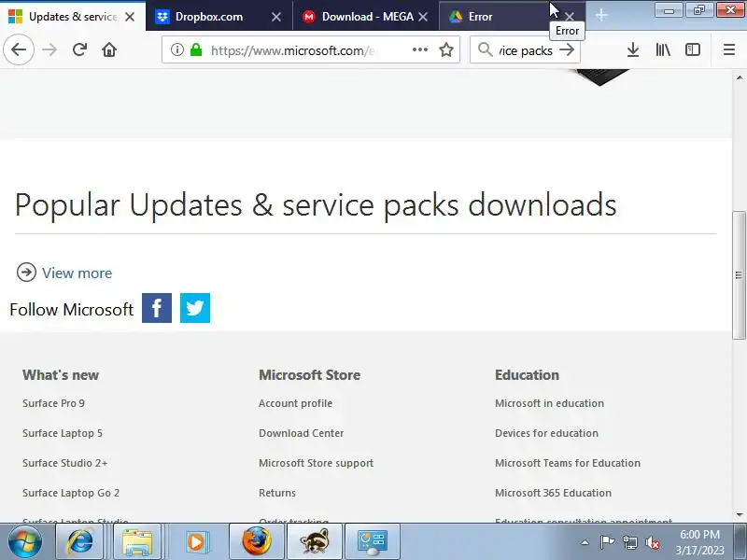
Task: Open a new tab with plus button
Action: [601, 15]
